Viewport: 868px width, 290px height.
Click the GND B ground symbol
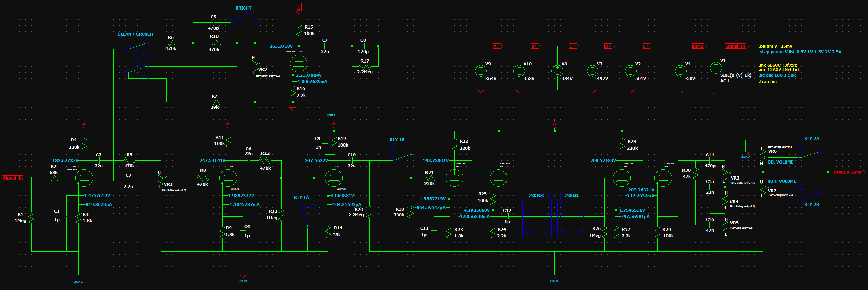point(243,277)
